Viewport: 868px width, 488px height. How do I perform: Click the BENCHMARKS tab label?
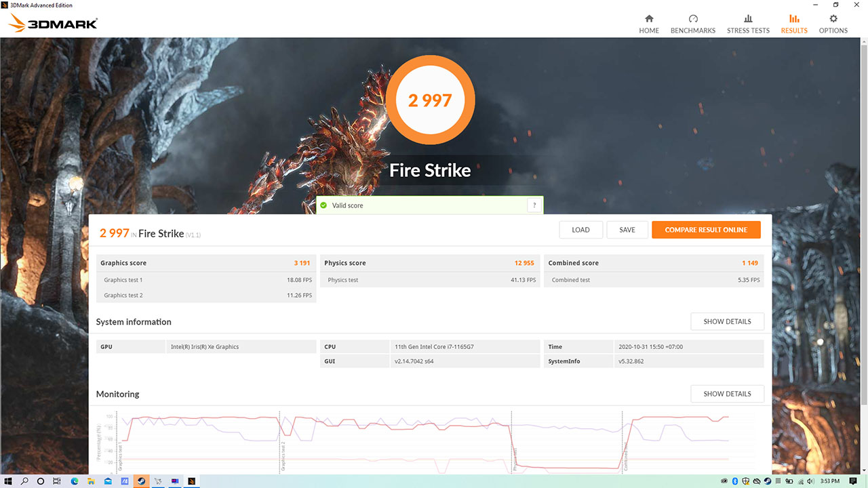(693, 30)
